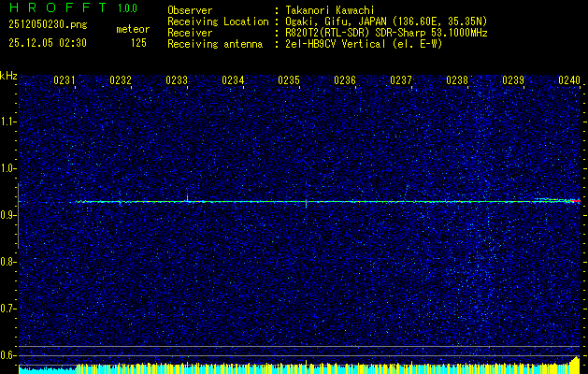This screenshot has height=374, width=588.
Task: Click frequency axis label 1.0
Action: (x=8, y=168)
